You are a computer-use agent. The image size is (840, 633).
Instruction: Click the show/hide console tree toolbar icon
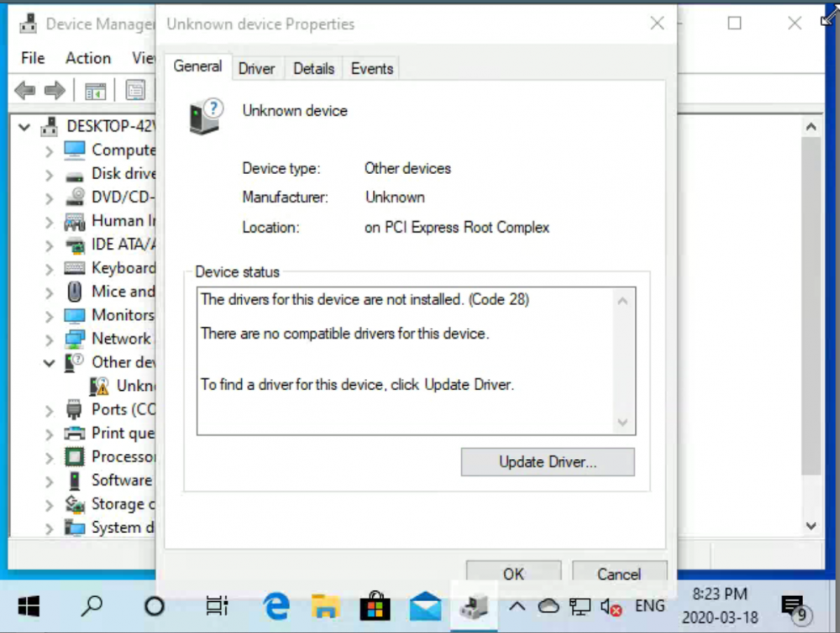[x=96, y=91]
